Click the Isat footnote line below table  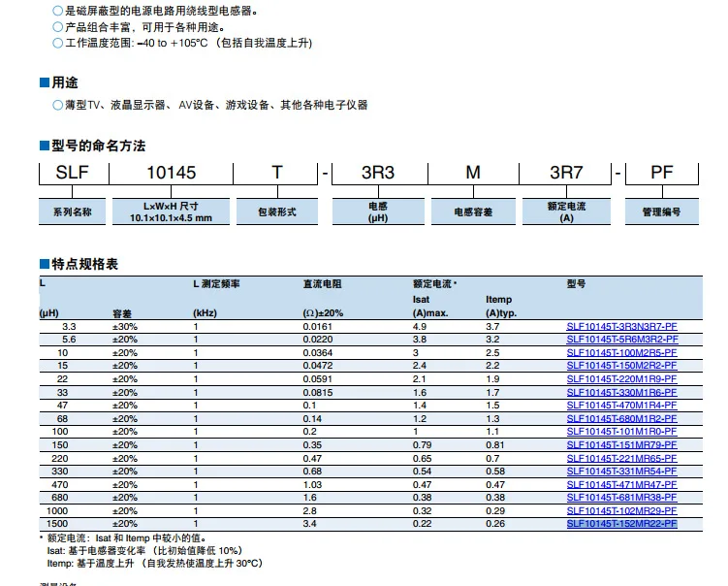point(144,551)
